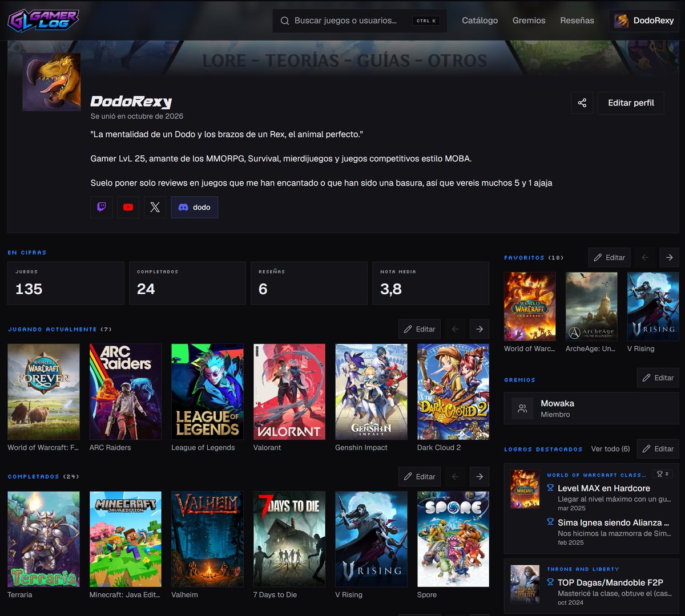
Task: Open V Rising cover in Completados
Action: pos(371,539)
